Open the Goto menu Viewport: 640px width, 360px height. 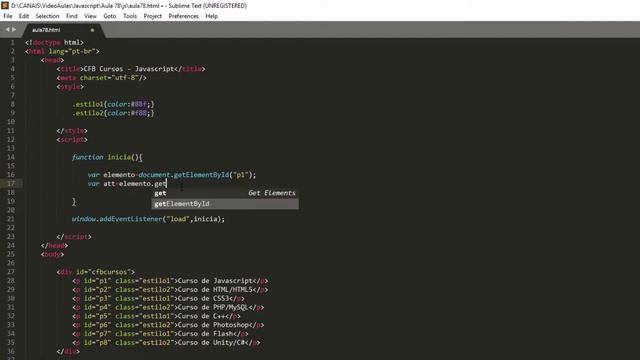pos(110,16)
